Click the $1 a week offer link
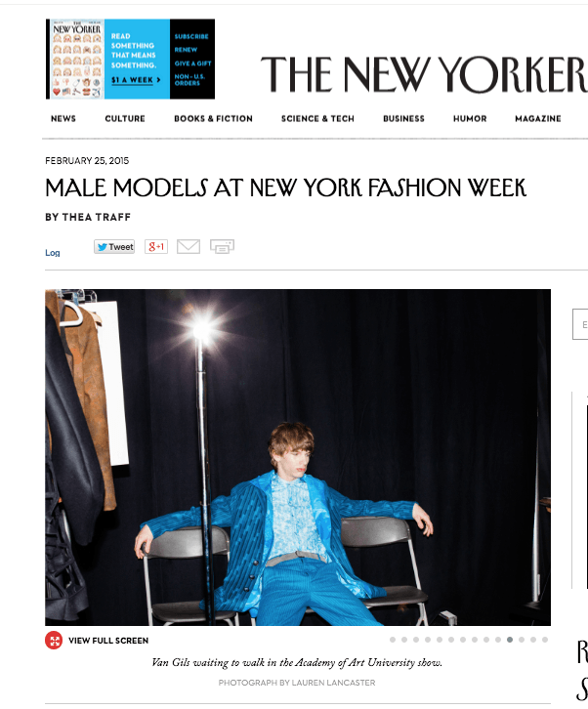This screenshot has height=709, width=588. click(x=136, y=80)
